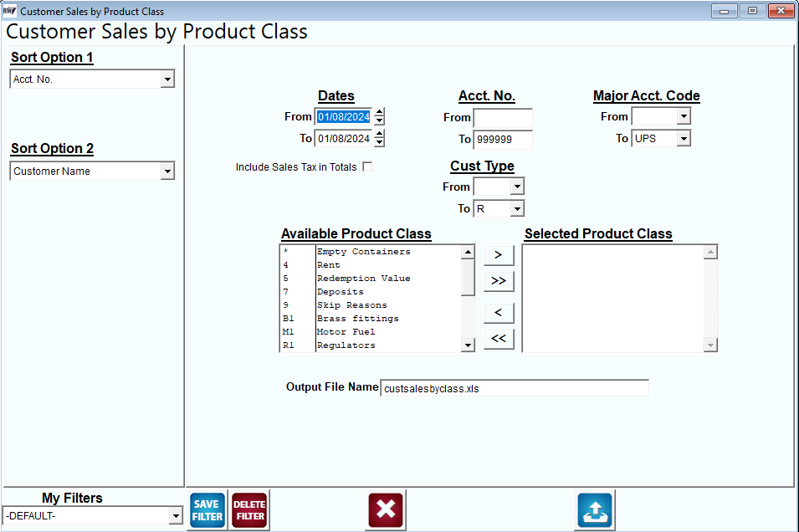Click the Acct. No. To field
This screenshot has height=532, width=799.
coord(503,139)
